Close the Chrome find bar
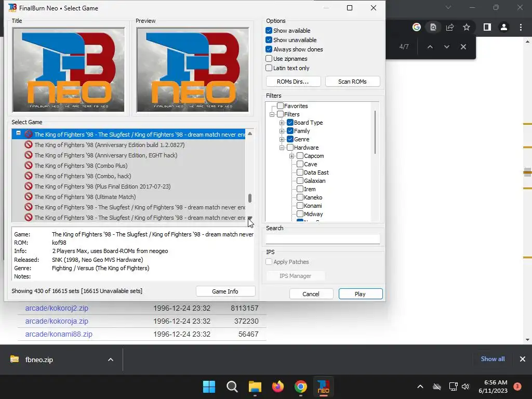Viewport: 532px width, 399px height. pyautogui.click(x=463, y=47)
